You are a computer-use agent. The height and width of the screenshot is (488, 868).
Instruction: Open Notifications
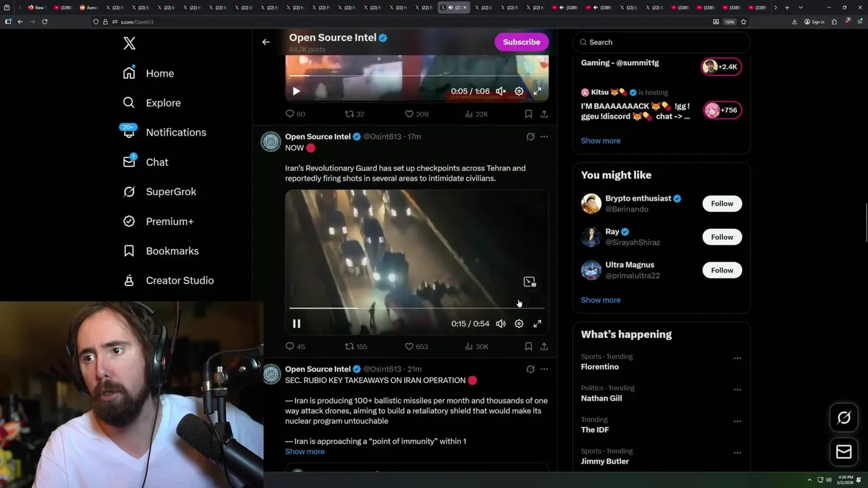(164, 132)
